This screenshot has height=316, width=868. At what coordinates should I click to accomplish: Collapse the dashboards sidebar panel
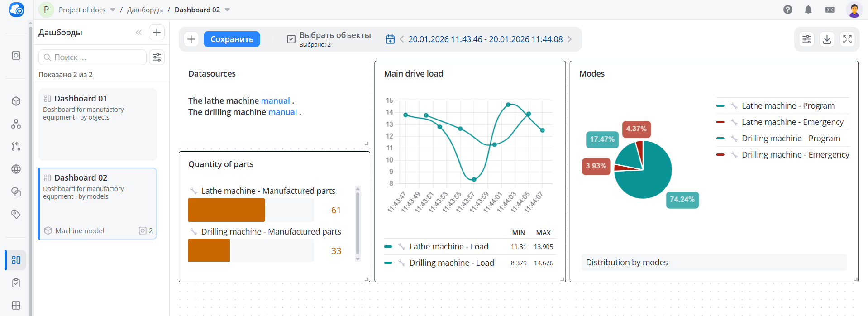pos(138,32)
